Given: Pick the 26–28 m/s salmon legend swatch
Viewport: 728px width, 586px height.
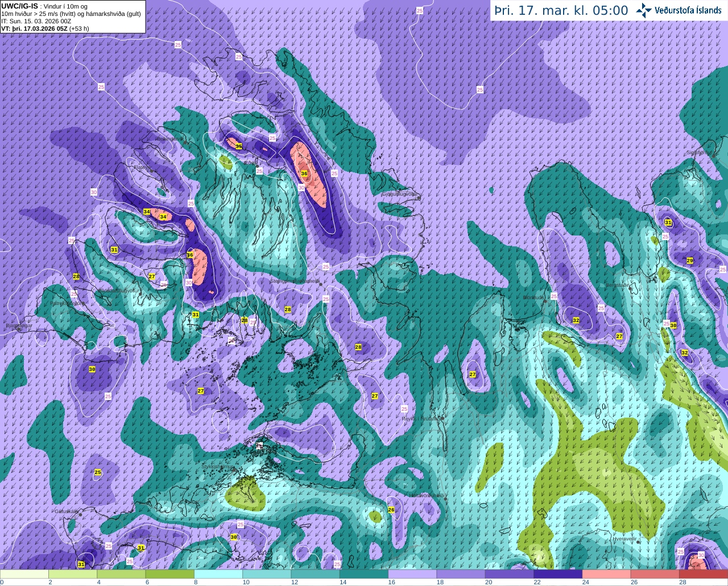Looking at the screenshot, I should pos(655,574).
